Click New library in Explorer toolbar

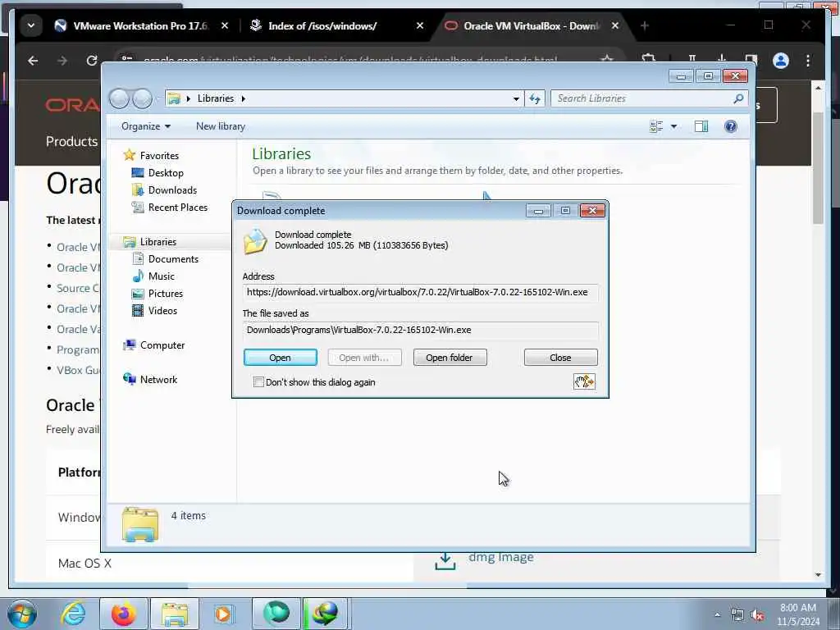(220, 126)
